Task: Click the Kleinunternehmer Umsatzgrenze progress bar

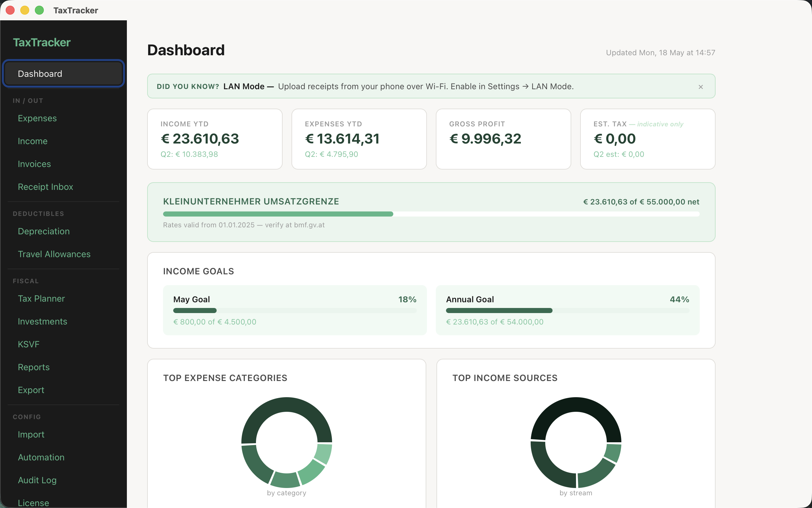Action: click(431, 214)
